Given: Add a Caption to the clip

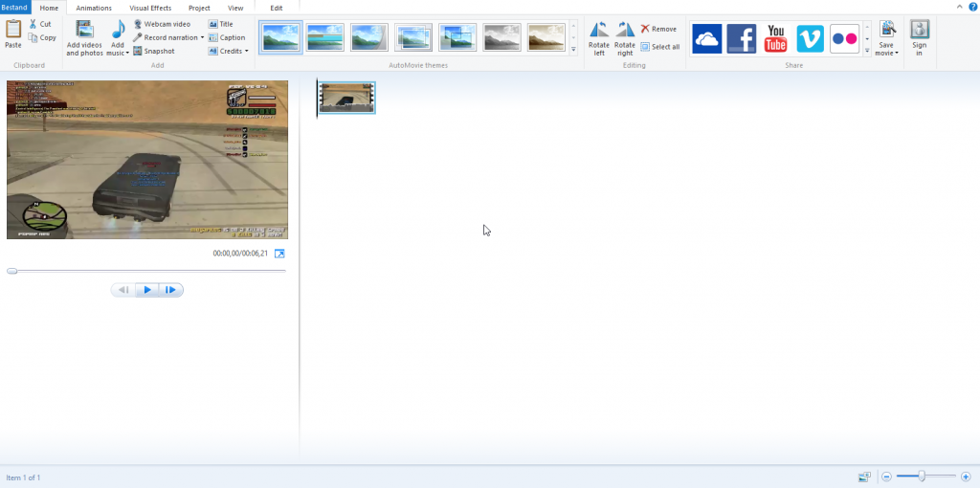Looking at the screenshot, I should tap(227, 37).
